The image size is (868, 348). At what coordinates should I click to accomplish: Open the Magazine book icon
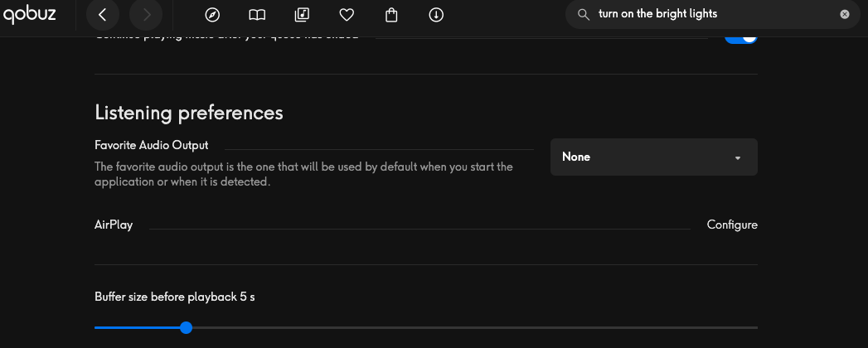pos(258,15)
